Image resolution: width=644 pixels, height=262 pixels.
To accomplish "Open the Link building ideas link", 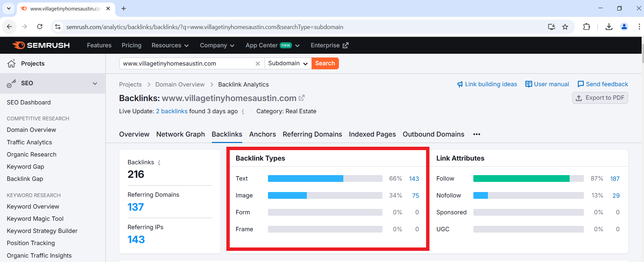I will click(487, 84).
